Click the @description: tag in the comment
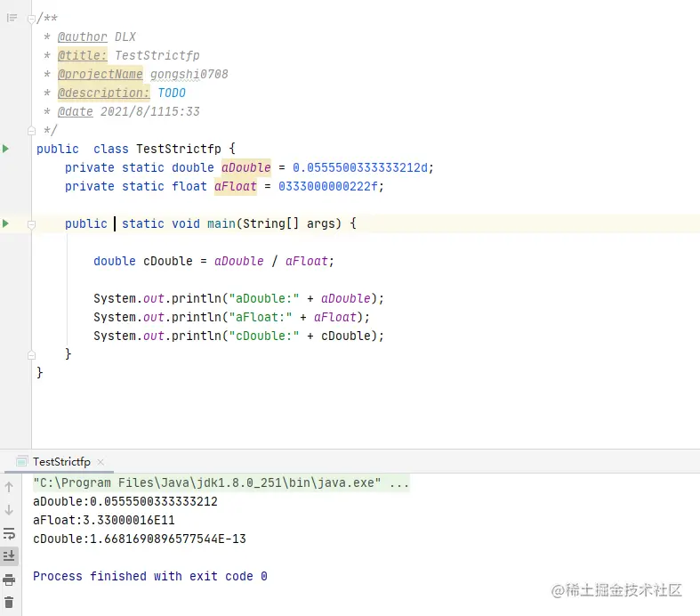Viewport: 700px width, 616px height. click(103, 93)
